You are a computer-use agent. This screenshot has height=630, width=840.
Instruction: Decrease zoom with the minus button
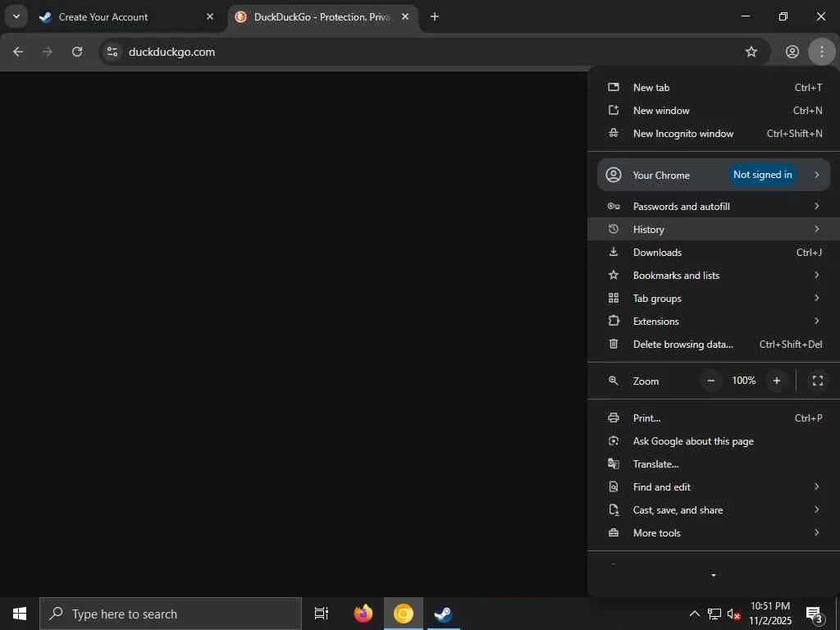coord(711,381)
